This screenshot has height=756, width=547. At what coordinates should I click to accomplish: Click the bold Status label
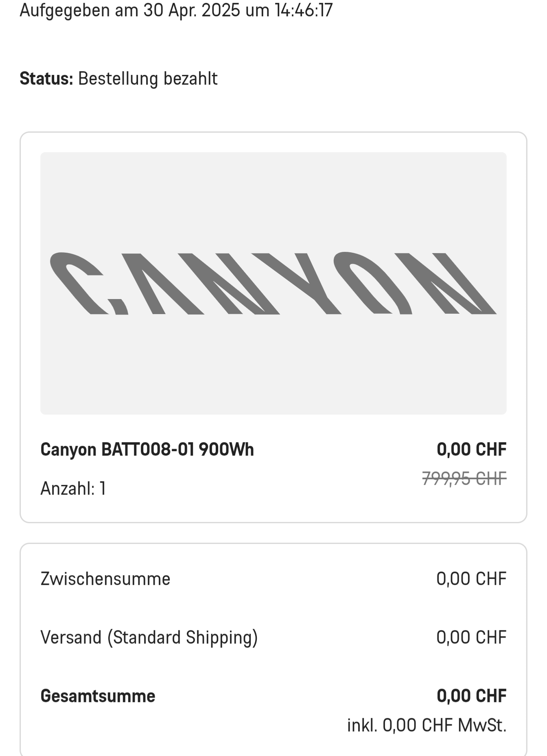46,79
